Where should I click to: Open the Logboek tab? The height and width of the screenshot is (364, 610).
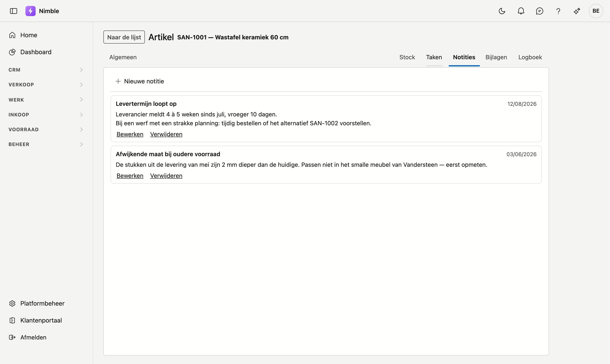[x=530, y=57]
